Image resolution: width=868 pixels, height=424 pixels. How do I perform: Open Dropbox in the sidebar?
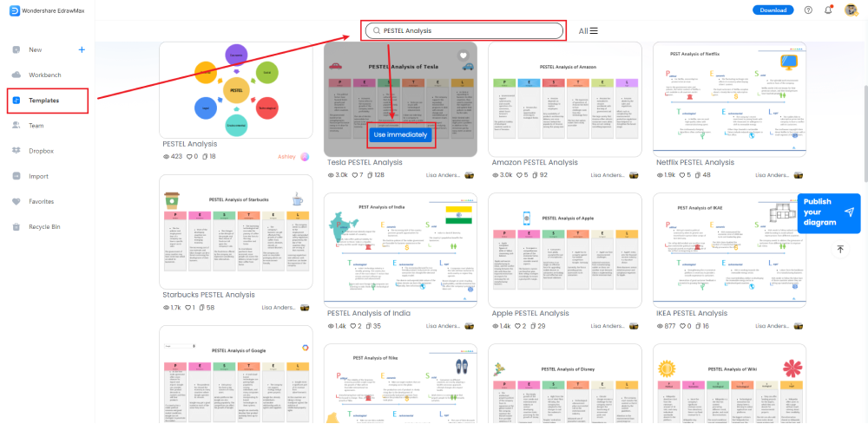pyautogui.click(x=42, y=151)
